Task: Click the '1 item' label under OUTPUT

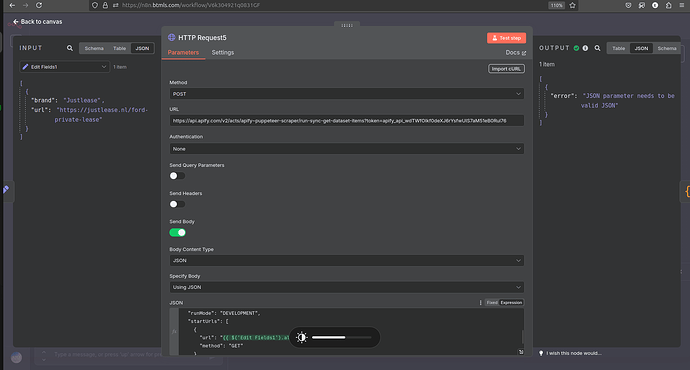Action: point(547,64)
